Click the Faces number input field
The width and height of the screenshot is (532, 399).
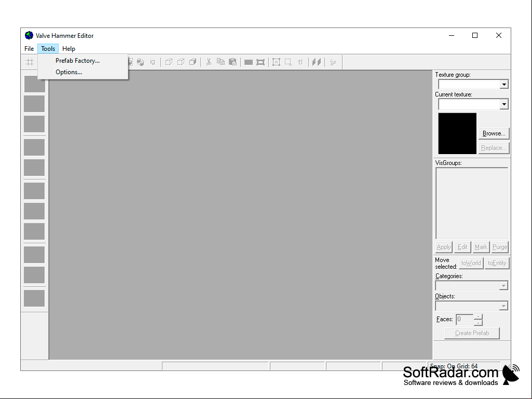pos(465,319)
